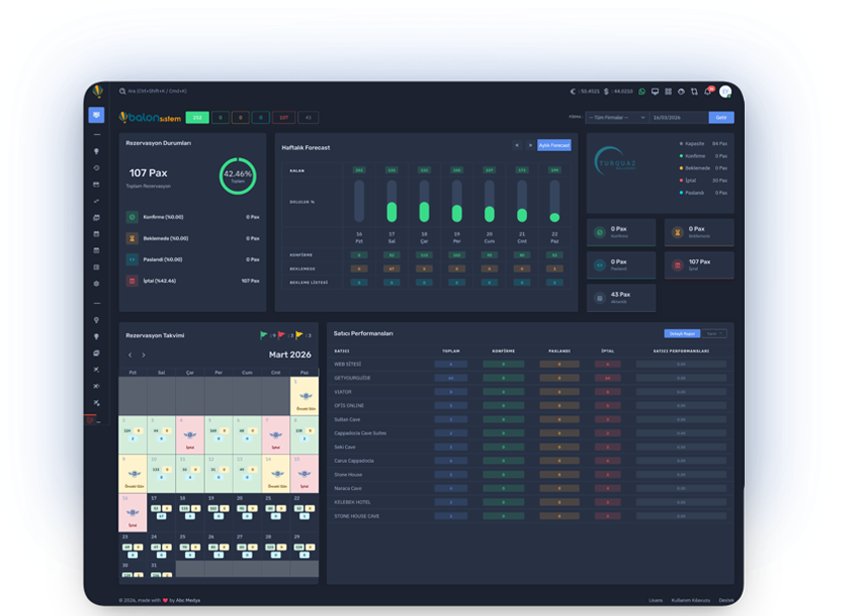
Task: Click the eye icon in top bar
Action: click(x=680, y=91)
